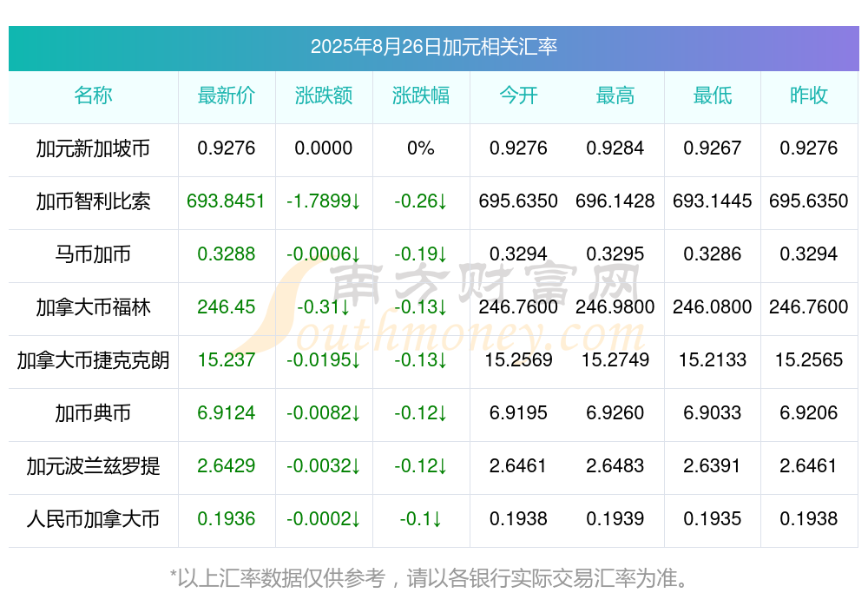
Task: Click change amount -1.7899↓
Action: (323, 201)
